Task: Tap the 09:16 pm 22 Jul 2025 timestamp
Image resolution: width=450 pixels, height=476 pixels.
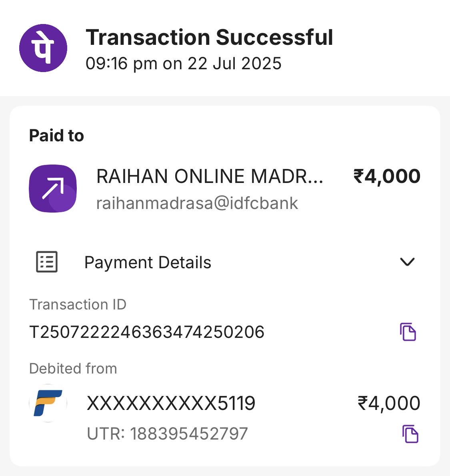Action: 184,64
